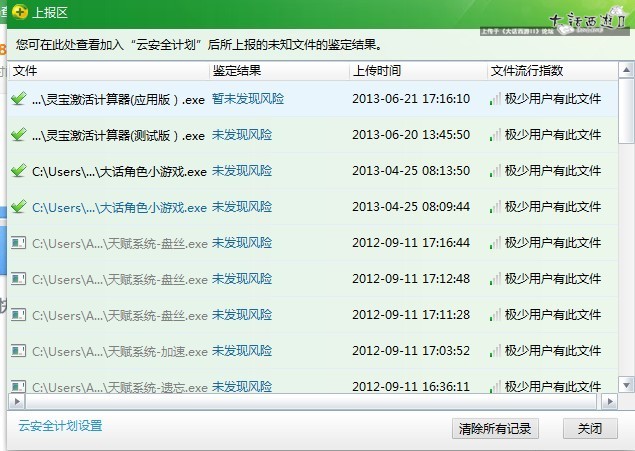Sort by the 上传时间 column header
The width and height of the screenshot is (635, 451).
point(418,71)
